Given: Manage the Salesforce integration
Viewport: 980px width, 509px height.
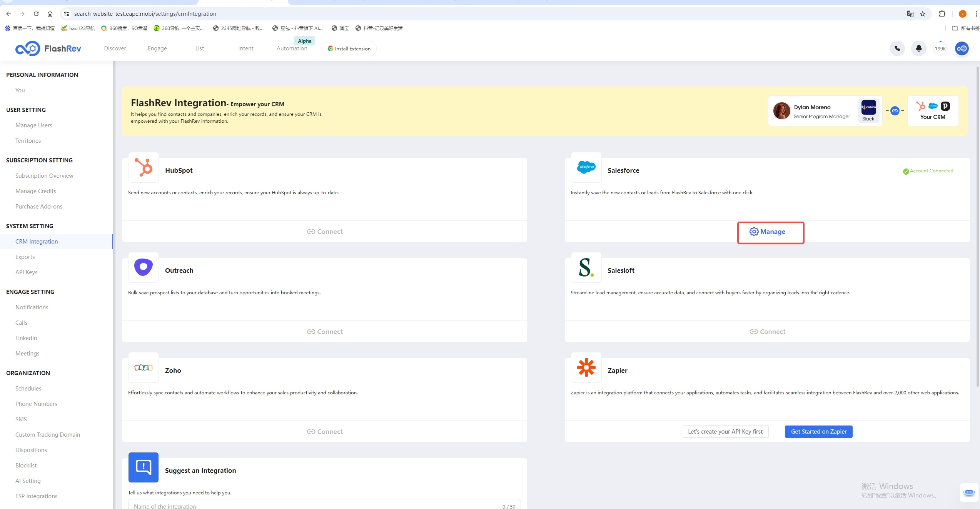Looking at the screenshot, I should tap(768, 232).
